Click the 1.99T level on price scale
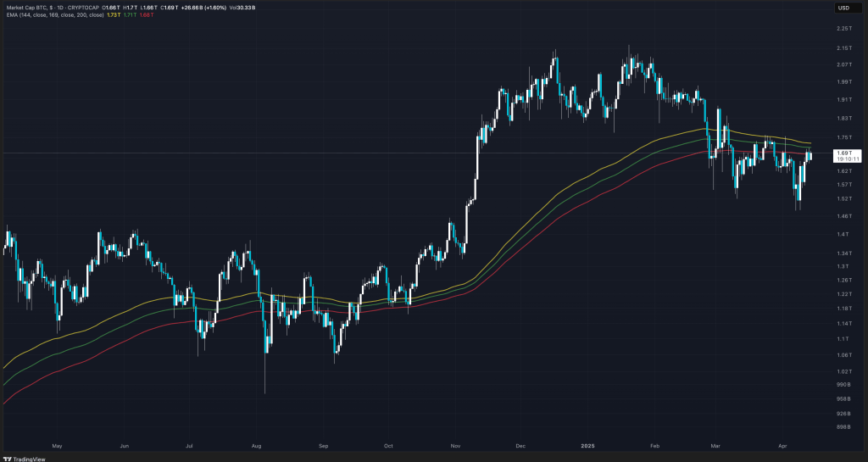 [843, 81]
